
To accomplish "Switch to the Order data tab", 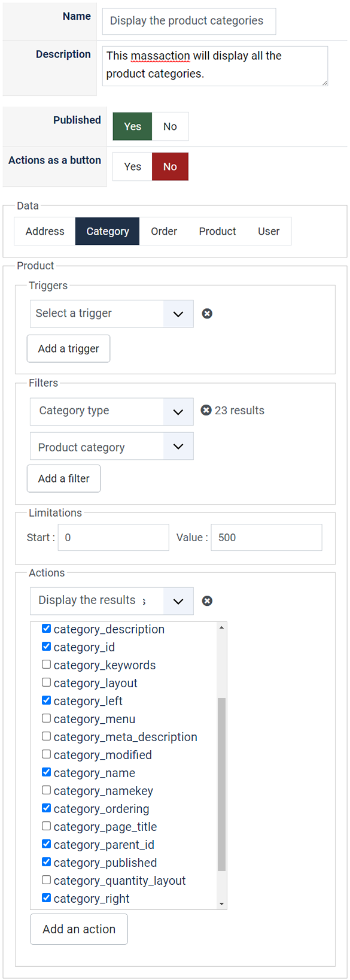I will click(x=164, y=231).
